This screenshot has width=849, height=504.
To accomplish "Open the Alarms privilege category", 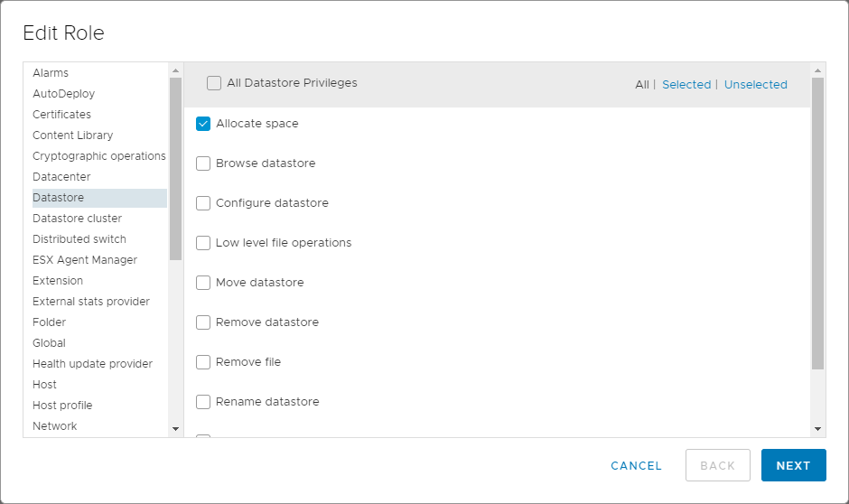I will tap(51, 73).
